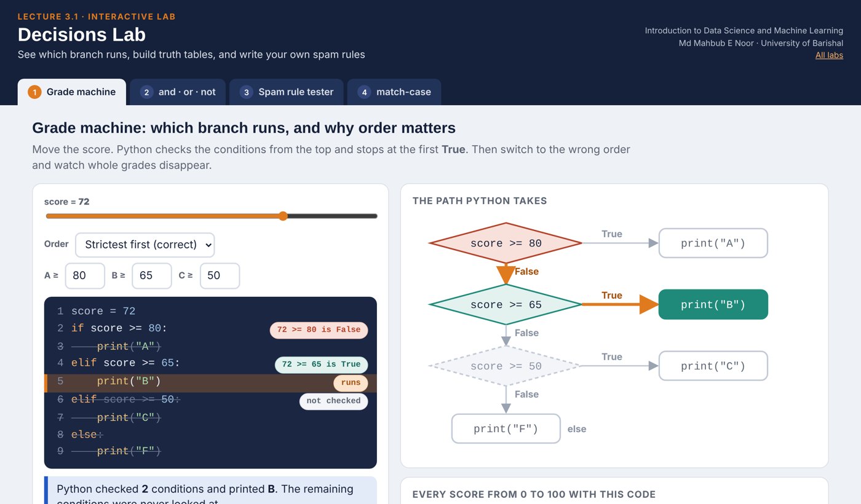
Task: Select the print("A") flowchart box
Action: coord(713,243)
